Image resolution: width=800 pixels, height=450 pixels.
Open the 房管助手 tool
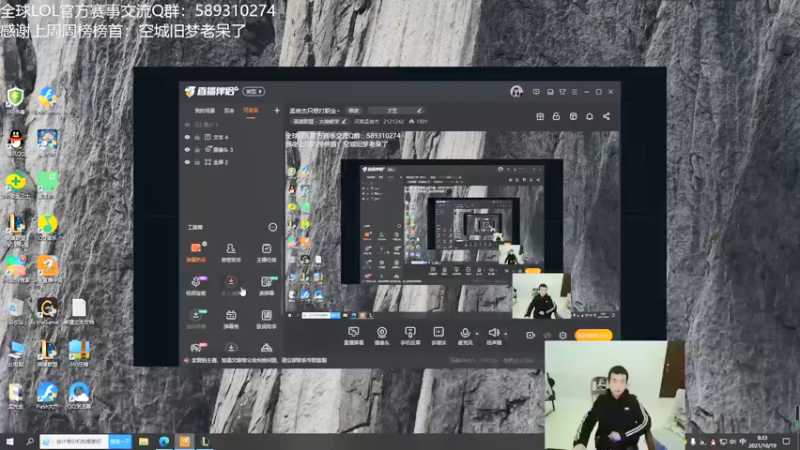coord(231,252)
